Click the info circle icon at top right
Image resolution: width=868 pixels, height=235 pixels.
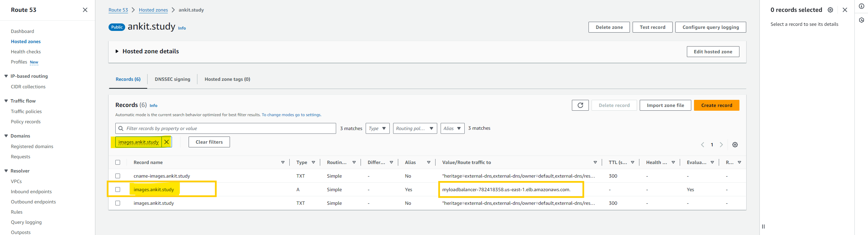click(862, 6)
